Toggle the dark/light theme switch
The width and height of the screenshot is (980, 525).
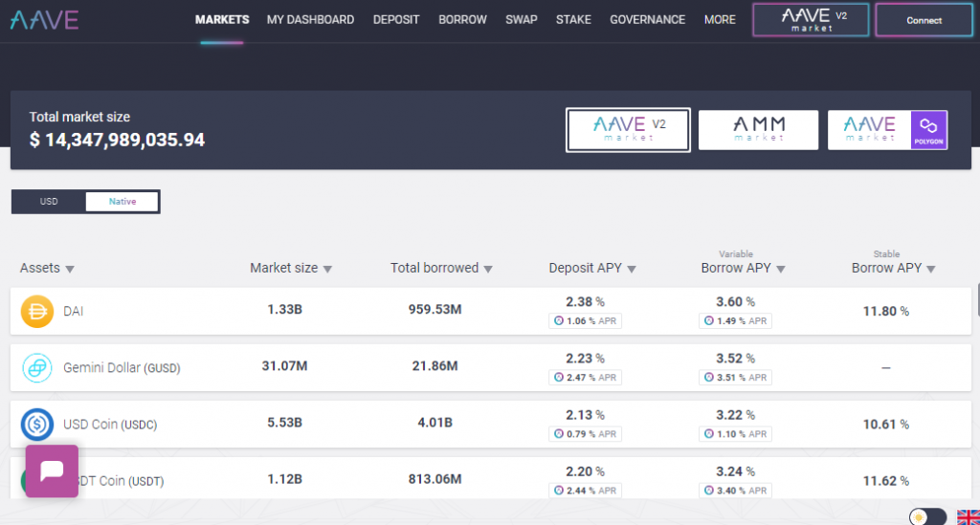point(927,517)
